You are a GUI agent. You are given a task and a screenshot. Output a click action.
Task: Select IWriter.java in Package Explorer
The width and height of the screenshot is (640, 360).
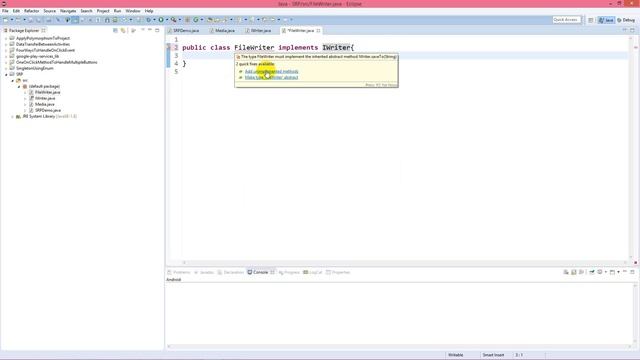pos(45,98)
